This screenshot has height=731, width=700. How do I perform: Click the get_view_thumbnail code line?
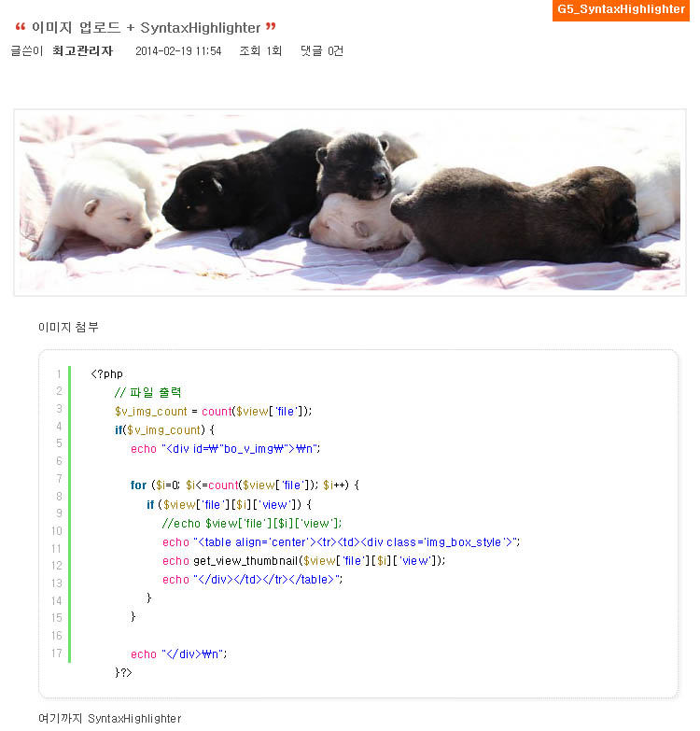click(304, 561)
